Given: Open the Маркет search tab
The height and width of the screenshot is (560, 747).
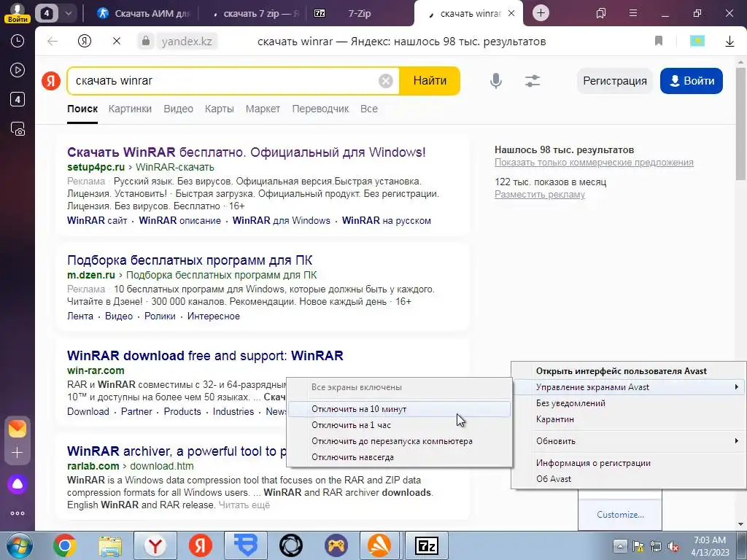Looking at the screenshot, I should point(263,109).
